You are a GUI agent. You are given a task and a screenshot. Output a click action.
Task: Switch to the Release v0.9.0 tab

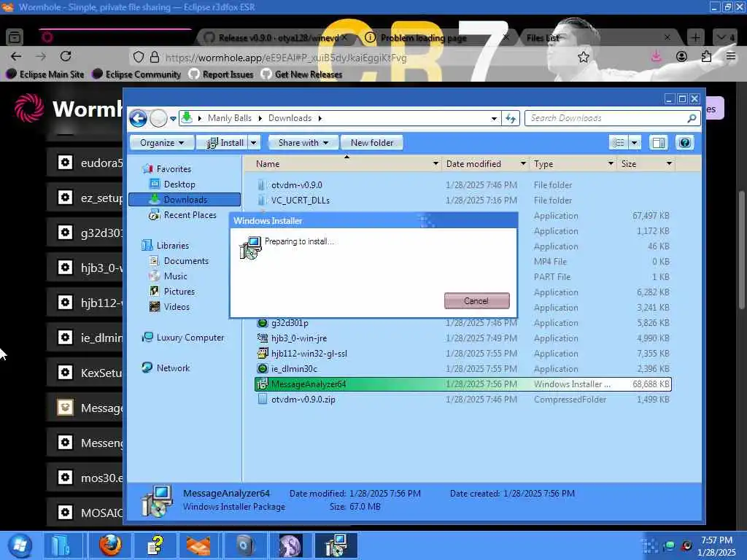pos(275,38)
